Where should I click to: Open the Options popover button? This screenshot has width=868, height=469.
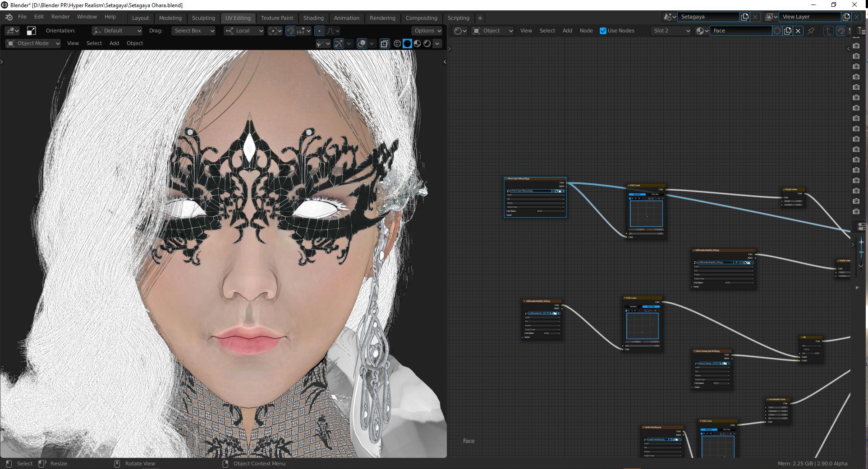tap(427, 31)
